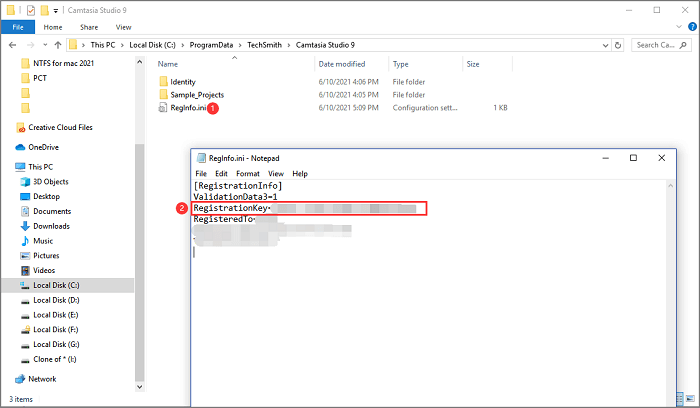This screenshot has width=700, height=408.
Task: Open the File tab in Explorer
Action: tap(17, 27)
